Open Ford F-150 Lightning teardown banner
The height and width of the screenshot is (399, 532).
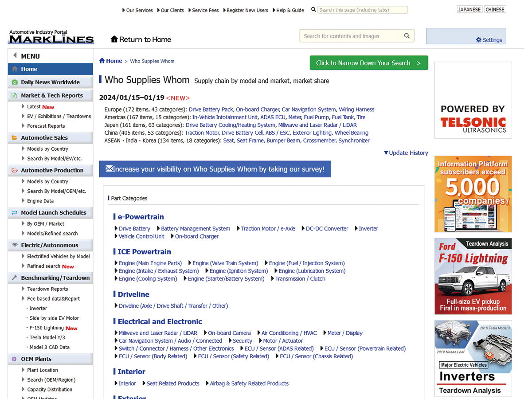point(473,276)
